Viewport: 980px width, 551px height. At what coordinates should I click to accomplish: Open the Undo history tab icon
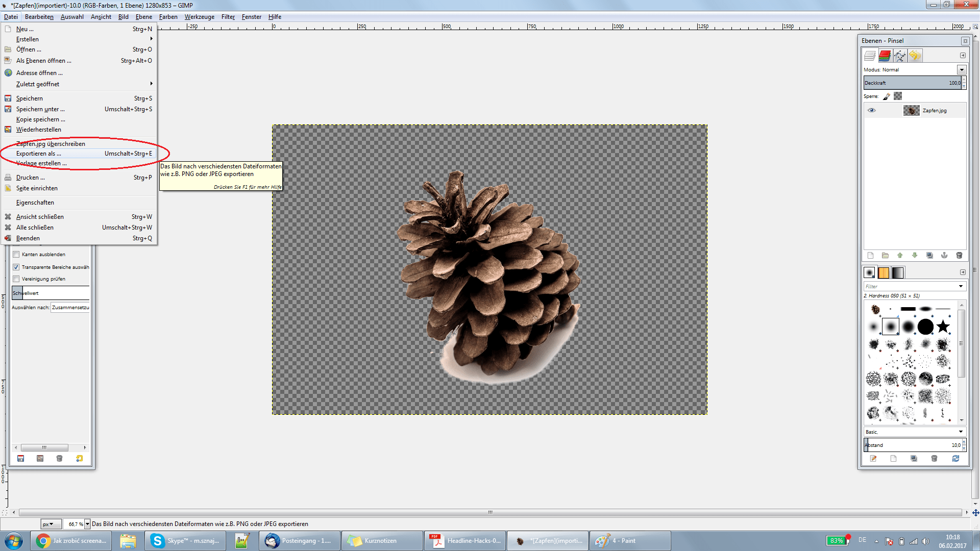click(915, 56)
